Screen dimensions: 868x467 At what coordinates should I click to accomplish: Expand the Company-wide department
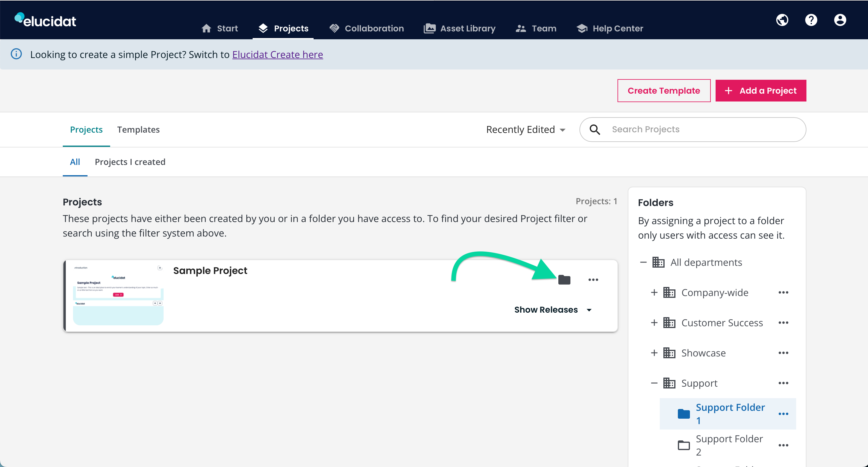click(654, 292)
